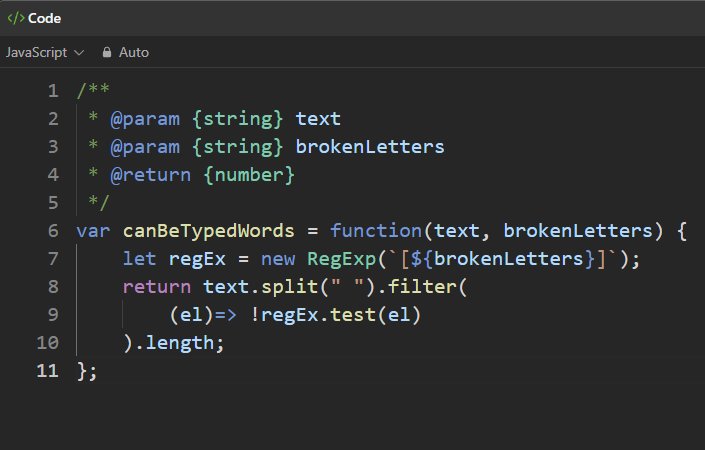This screenshot has height=450, width=705.
Task: Click the test method on line 9
Action: coord(353,315)
